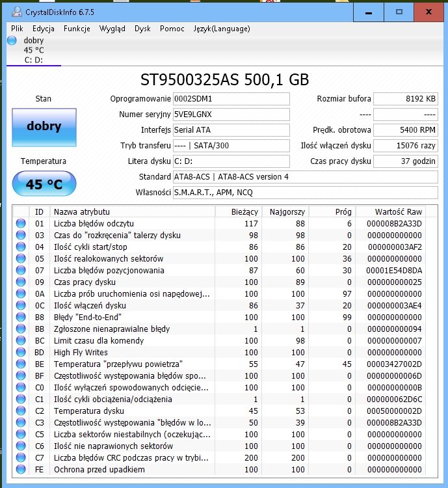The width and height of the screenshot is (448, 488).
Task: Select the C: D: disk tab
Action: tap(34, 50)
